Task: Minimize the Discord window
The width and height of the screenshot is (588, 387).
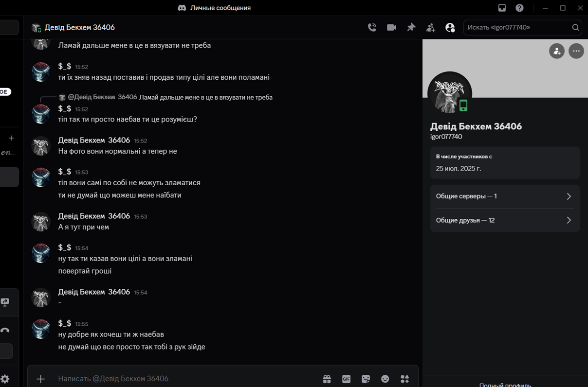Action: [545, 8]
